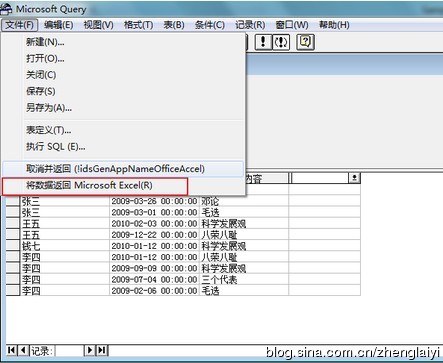Click date cell 2009-07-04 00:00:00
Image resolution: width=443 pixels, height=363 pixels.
point(154,279)
